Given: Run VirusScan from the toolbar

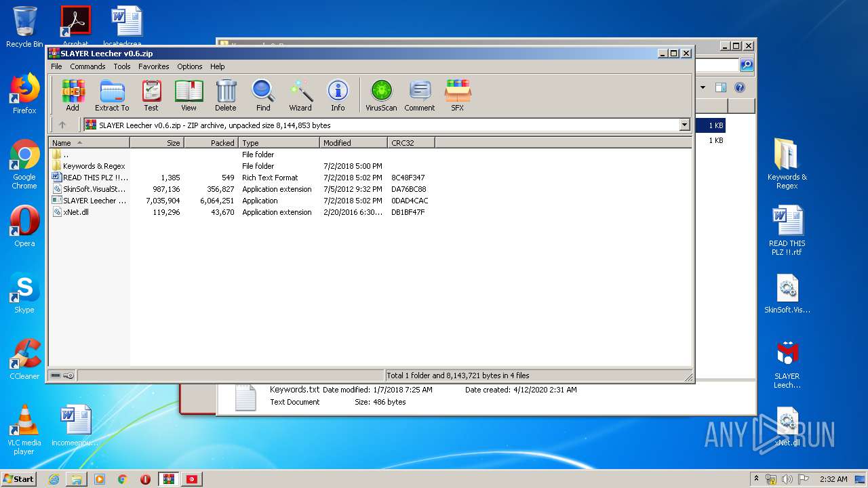Looking at the screenshot, I should click(381, 95).
